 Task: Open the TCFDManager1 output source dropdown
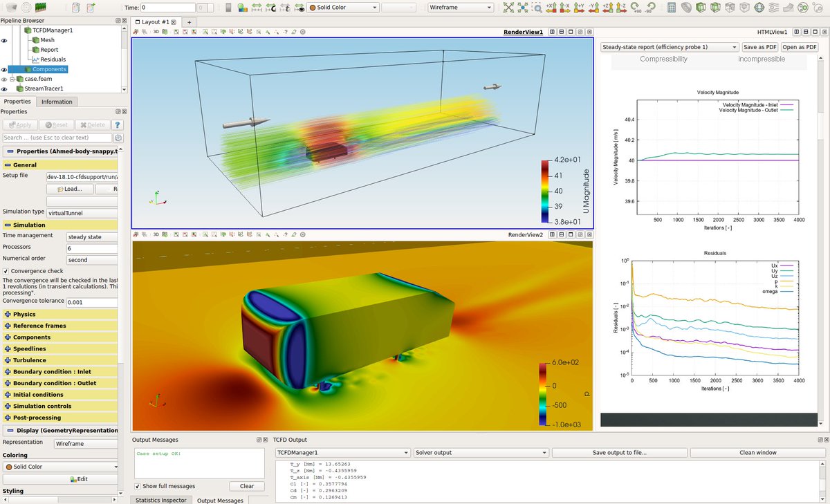(x=342, y=453)
